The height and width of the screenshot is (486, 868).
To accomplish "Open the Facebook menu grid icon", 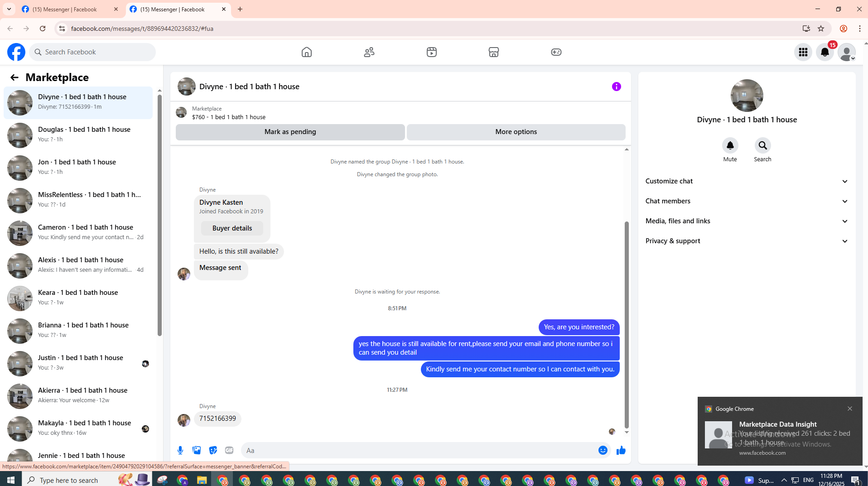I will pyautogui.click(x=803, y=52).
